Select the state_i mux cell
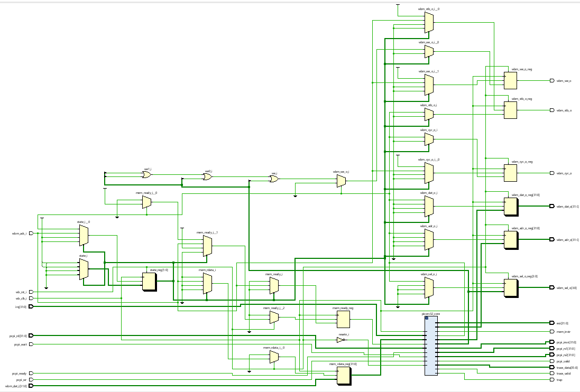This screenshot has width=580, height=392. [x=84, y=269]
